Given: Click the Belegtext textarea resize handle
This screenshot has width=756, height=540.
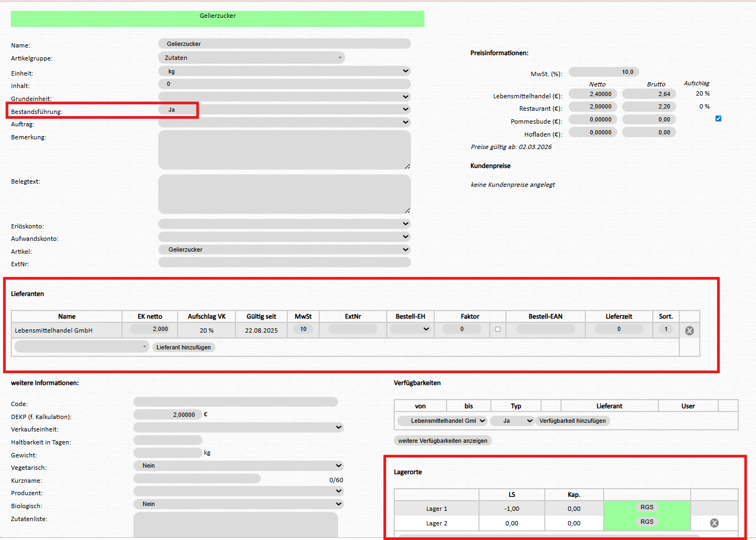Looking at the screenshot, I should 407,211.
